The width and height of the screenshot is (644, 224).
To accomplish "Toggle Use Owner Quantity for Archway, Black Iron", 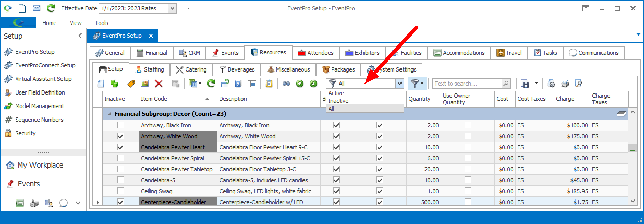I will (468, 125).
